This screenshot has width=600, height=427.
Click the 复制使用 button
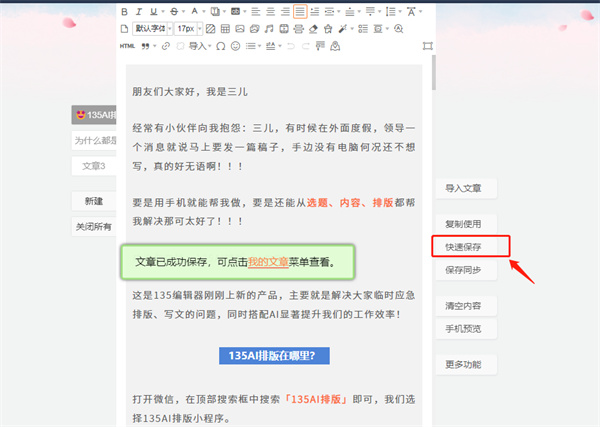coord(466,224)
